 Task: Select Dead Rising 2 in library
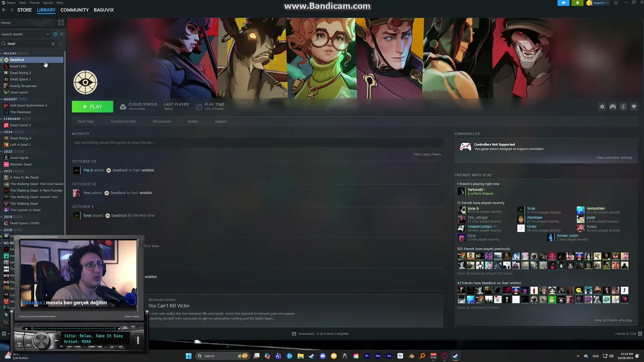(20, 73)
